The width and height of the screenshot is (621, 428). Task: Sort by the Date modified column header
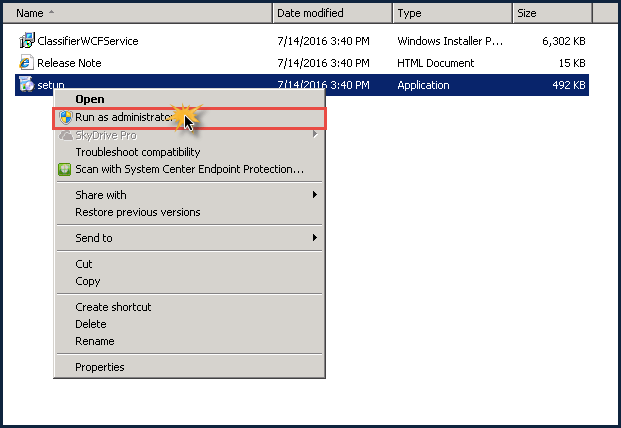click(332, 13)
